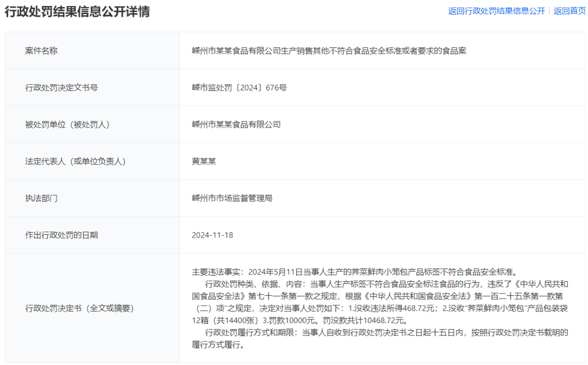Click the penalized unit value 嵊州市某某食品有限公司
The image size is (588, 365).
point(236,124)
